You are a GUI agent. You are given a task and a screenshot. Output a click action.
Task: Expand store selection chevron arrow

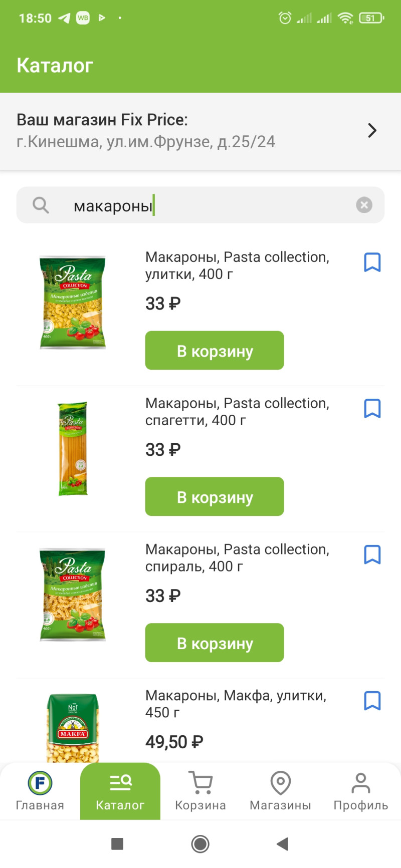[372, 131]
